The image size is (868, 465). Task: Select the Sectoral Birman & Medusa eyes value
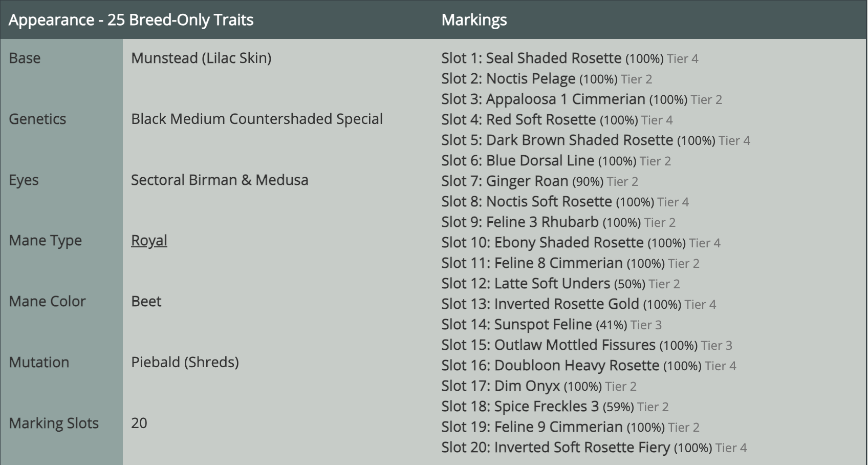tap(220, 180)
